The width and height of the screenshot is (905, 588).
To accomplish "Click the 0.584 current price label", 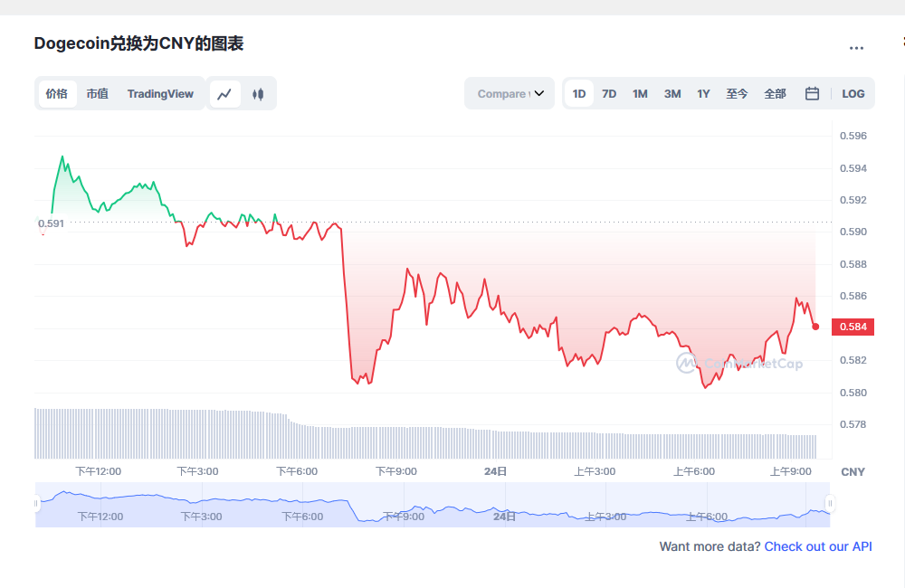I will point(853,327).
